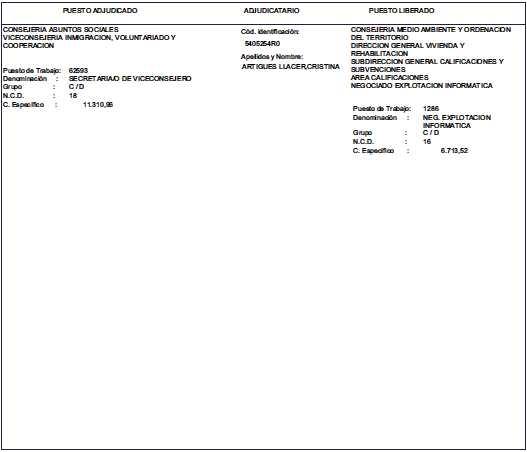The height and width of the screenshot is (452, 527).
Task: Select released post N.C.D. value 16
Action: 427,141
